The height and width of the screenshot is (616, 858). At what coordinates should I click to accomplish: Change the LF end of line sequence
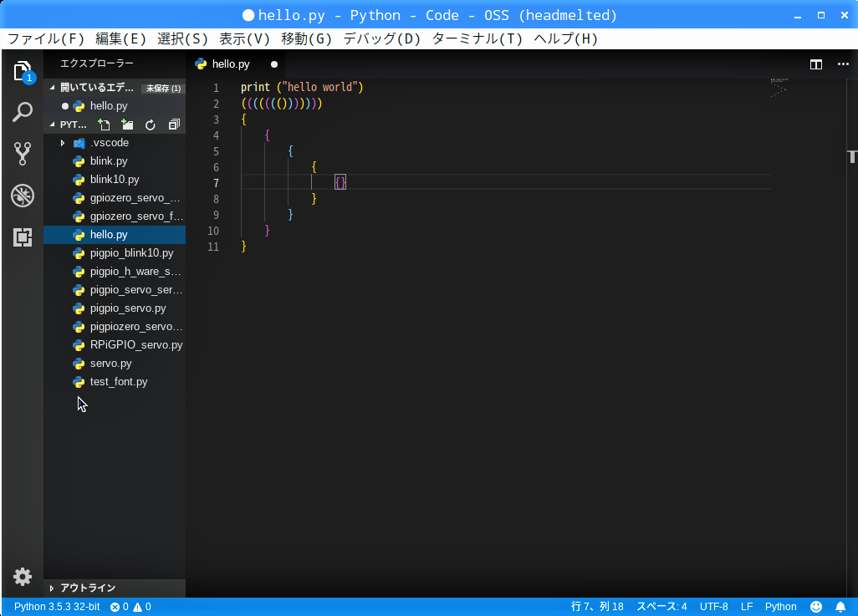pos(747,607)
